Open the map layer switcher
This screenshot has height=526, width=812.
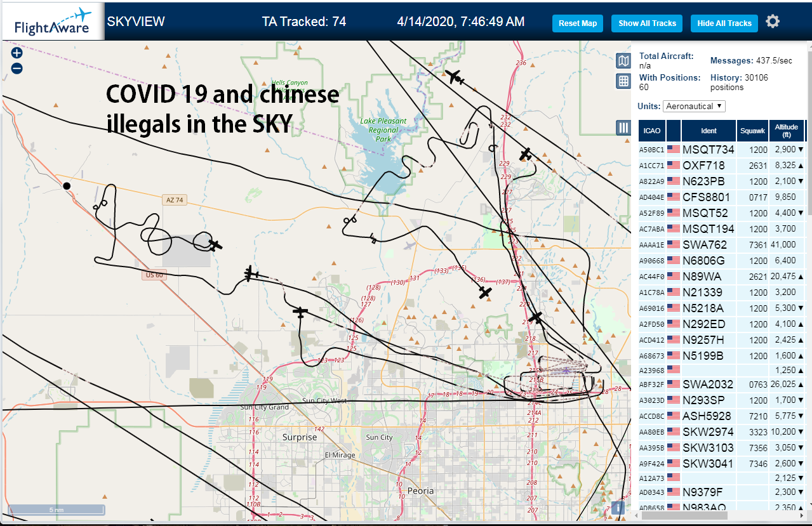pos(623,61)
